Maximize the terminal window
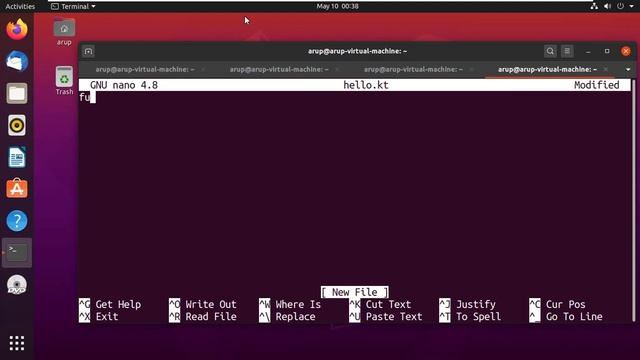Viewport: 640px width, 360px height. (x=607, y=51)
